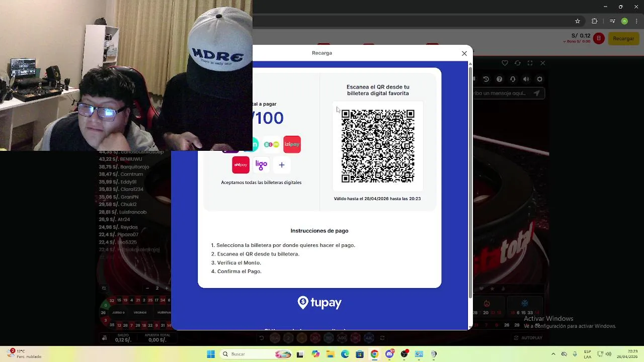Click the BENIIUWU winner row
The width and height of the screenshot is (644, 362).
coord(121,159)
